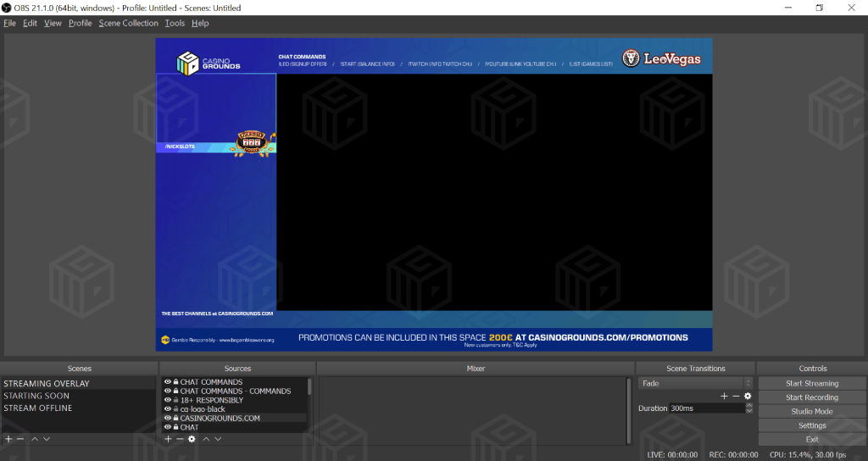
Task: Enable Studio Mode
Action: coord(812,411)
